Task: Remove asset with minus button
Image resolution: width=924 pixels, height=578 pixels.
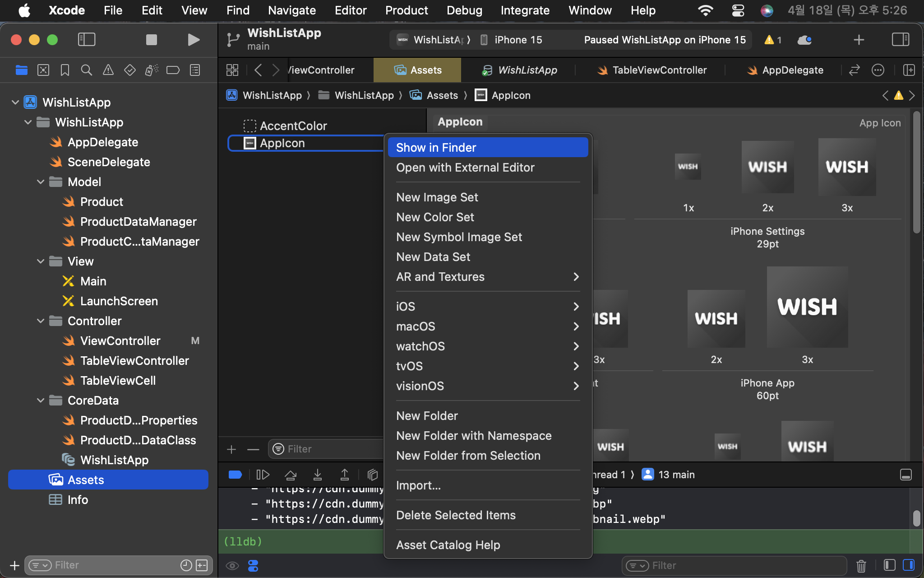Action: [253, 449]
